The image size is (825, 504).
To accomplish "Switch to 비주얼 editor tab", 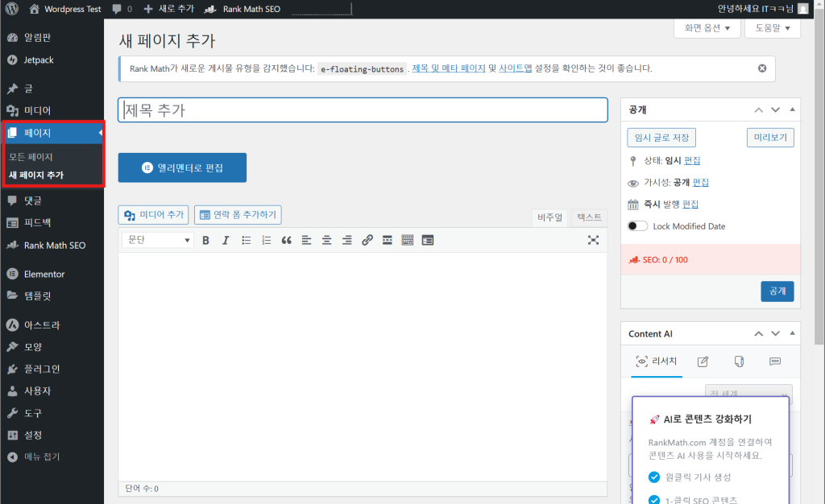I will click(549, 217).
